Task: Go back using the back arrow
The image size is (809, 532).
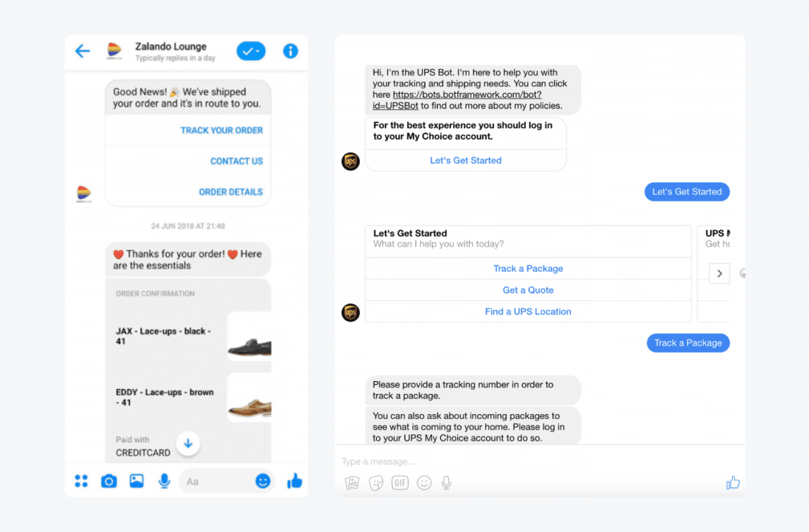Action: coord(82,51)
